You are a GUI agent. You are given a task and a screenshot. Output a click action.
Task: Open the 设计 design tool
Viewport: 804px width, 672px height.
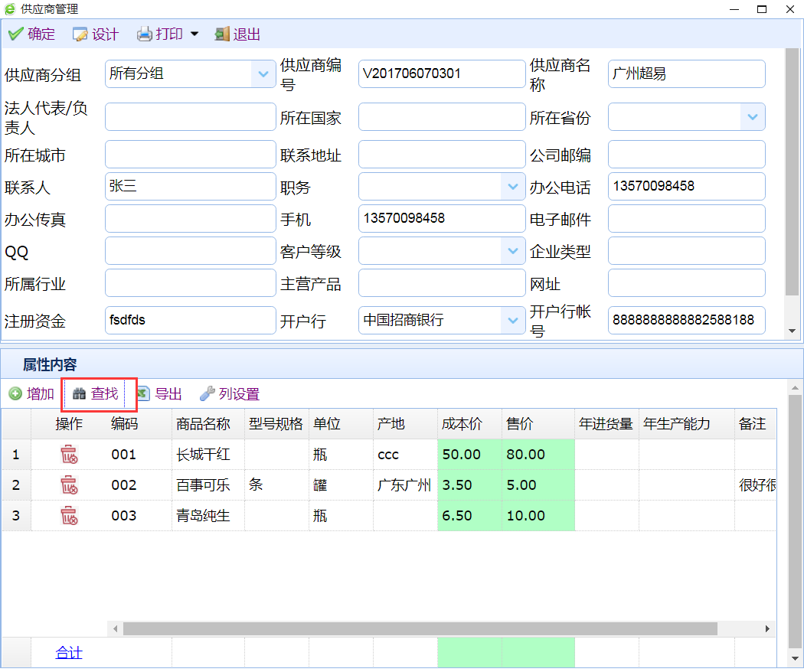(80, 34)
